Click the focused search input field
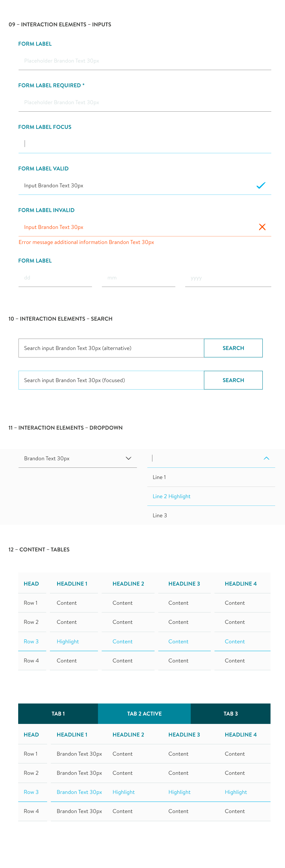 point(111,380)
